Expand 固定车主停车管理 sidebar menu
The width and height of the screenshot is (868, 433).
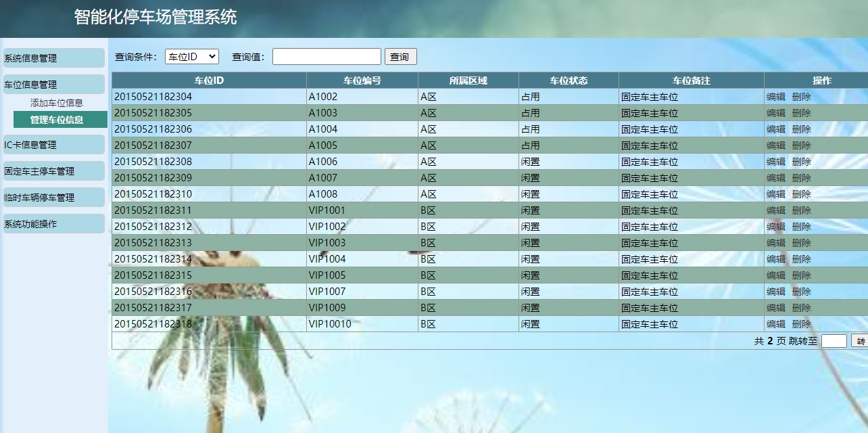[53, 171]
